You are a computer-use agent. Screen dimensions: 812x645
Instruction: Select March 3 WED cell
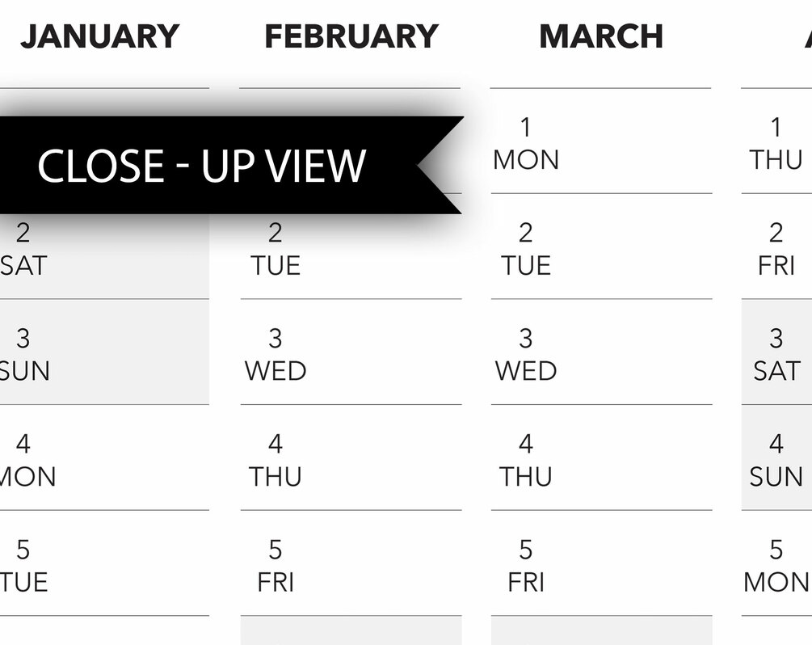click(601, 352)
